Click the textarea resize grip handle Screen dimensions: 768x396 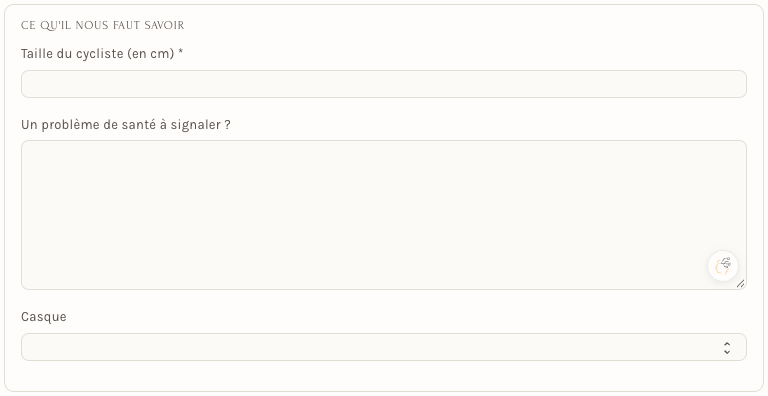click(741, 284)
